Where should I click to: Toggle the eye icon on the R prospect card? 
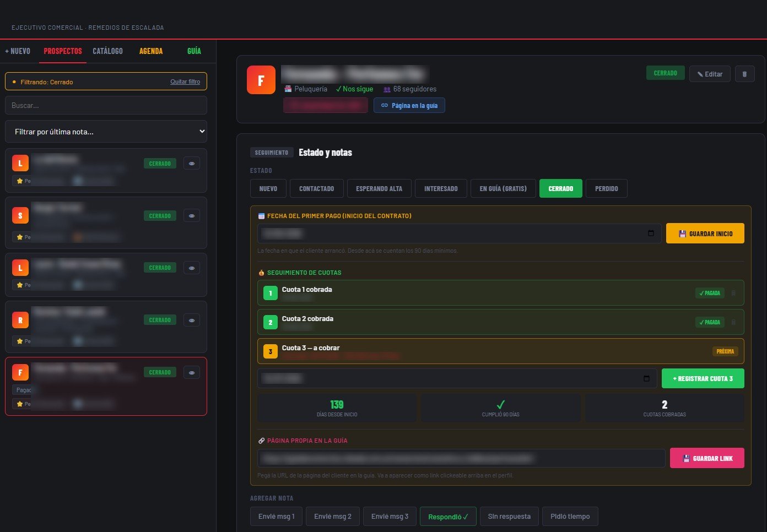click(x=192, y=320)
